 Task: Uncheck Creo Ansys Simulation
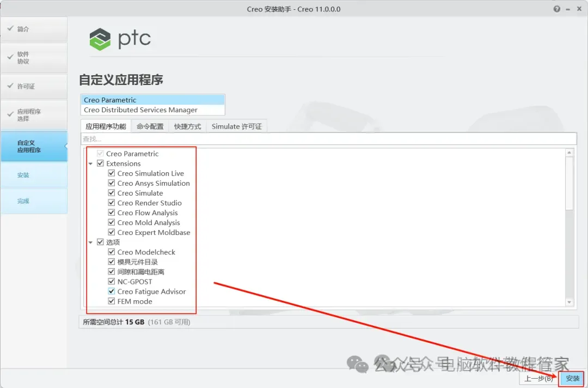(112, 183)
